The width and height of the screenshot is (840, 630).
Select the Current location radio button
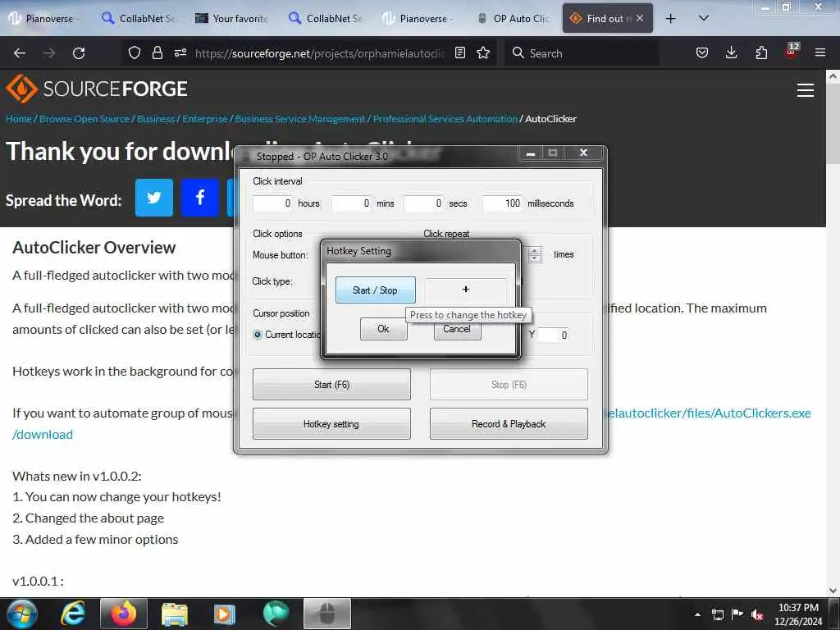tap(258, 335)
